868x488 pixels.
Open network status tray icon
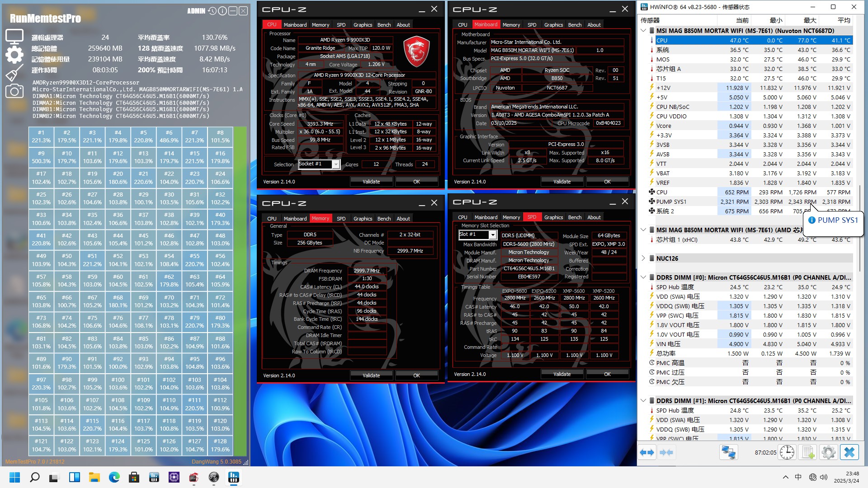(812, 477)
